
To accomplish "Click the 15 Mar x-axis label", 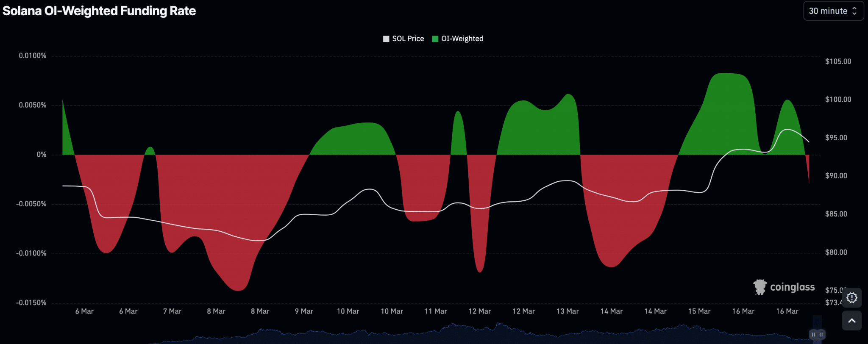I will [x=699, y=311].
